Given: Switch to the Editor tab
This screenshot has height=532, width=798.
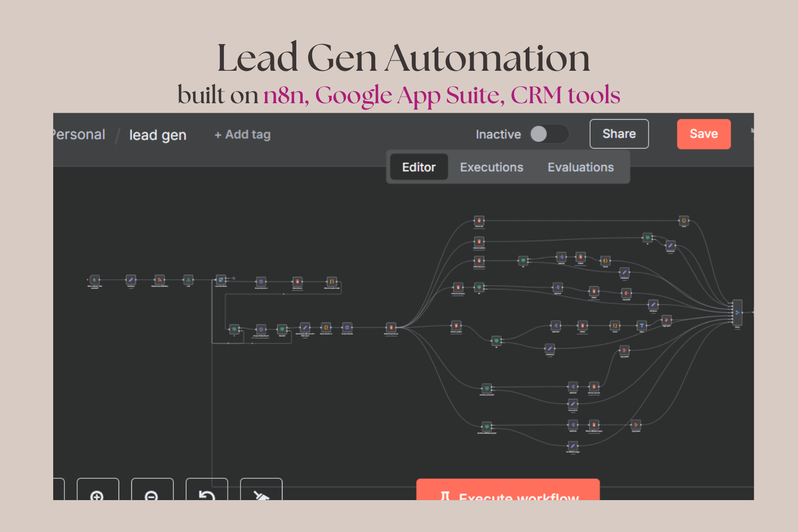Looking at the screenshot, I should pos(419,167).
